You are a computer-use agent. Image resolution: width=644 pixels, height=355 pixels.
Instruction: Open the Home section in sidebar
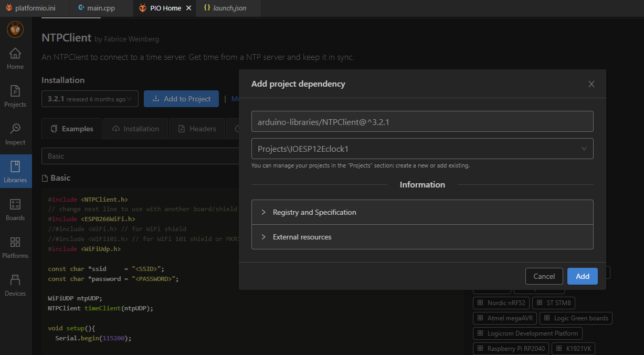[x=15, y=58]
